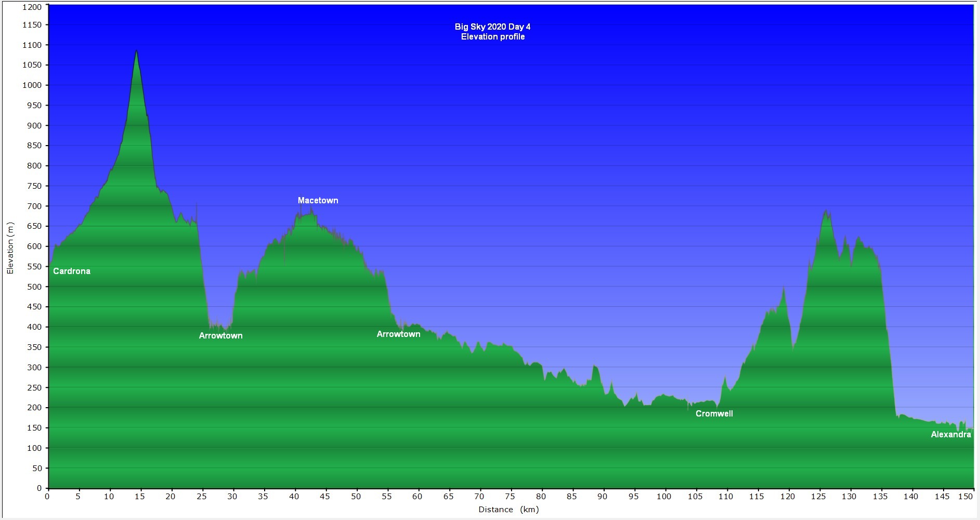Click the Elevation profile subtitle text
This screenshot has height=520, width=980.
pyautogui.click(x=492, y=36)
